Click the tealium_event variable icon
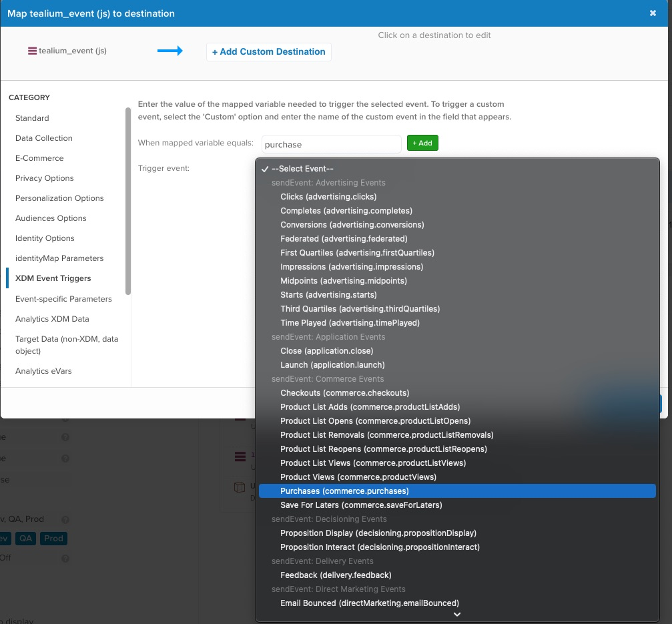Viewport: 672px width, 624px height. tap(32, 51)
